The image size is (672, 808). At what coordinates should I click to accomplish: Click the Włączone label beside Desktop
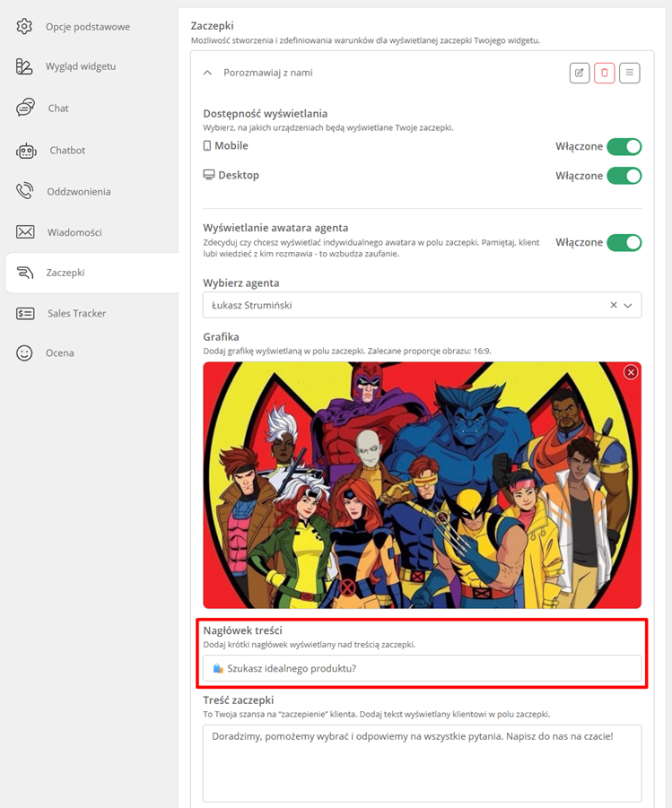click(580, 176)
